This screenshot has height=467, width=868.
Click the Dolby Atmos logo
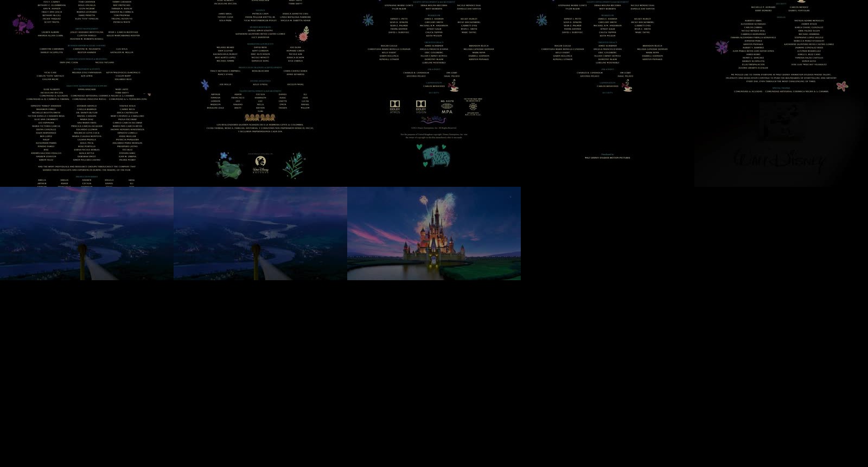pos(395,106)
